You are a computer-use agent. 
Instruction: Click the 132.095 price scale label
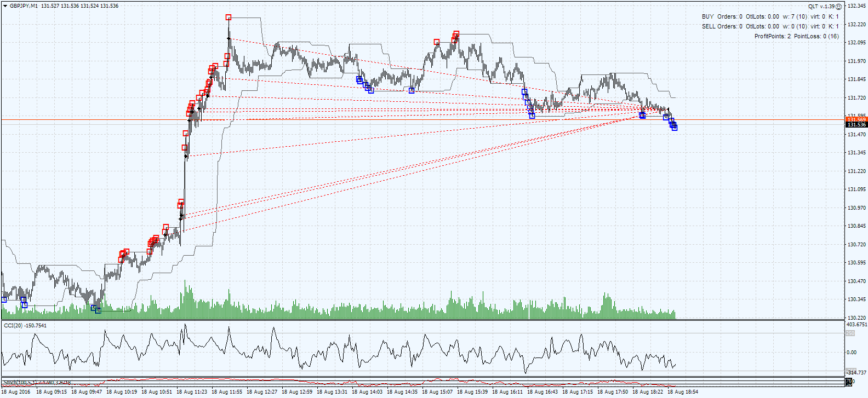pos(856,43)
